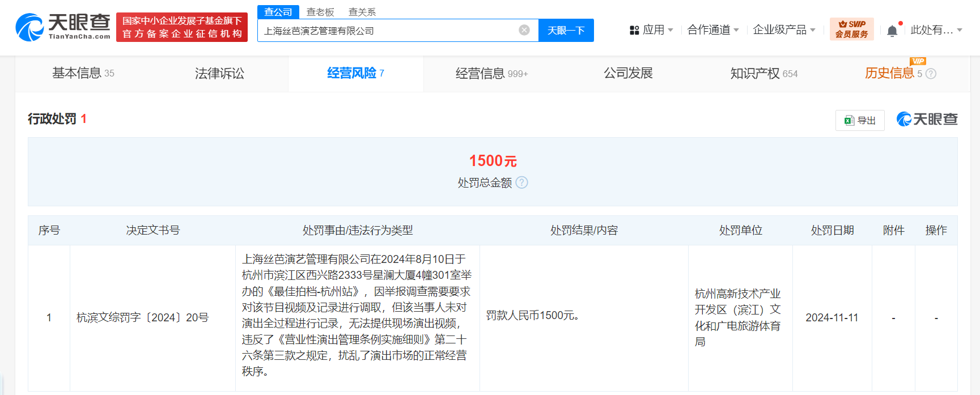Viewport: 980px width, 395px height.
Task: Click the 决定文书号 column header
Action: [153, 230]
